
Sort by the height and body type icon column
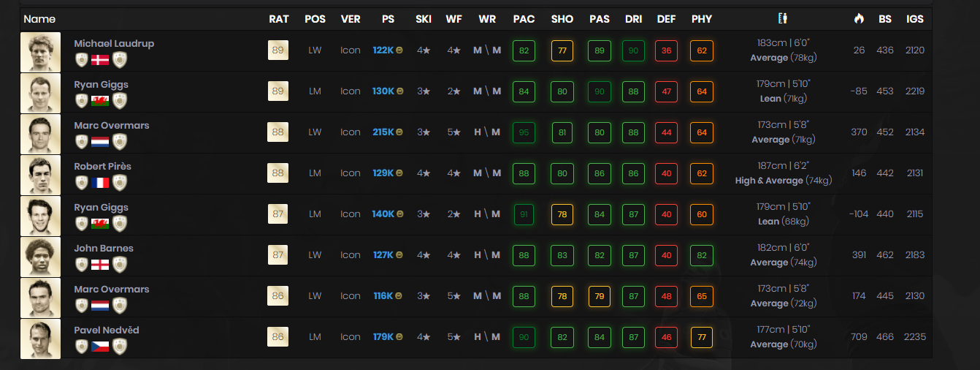783,18
